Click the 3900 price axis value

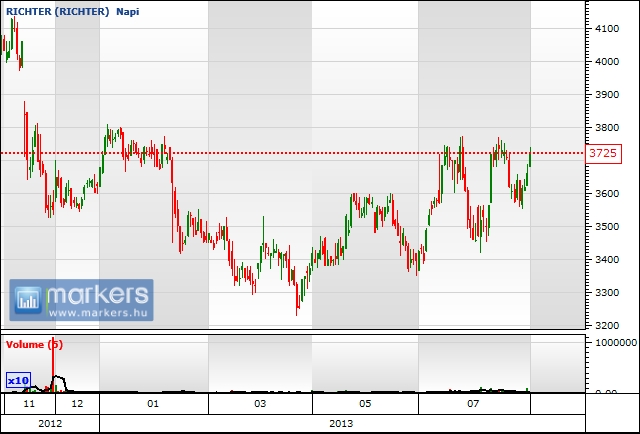click(x=607, y=94)
